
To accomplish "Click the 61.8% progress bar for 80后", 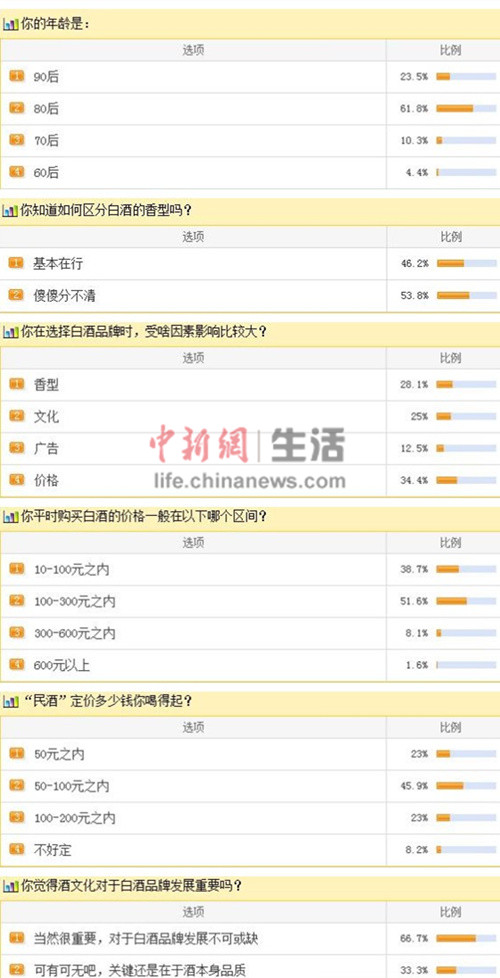I will 466,109.
